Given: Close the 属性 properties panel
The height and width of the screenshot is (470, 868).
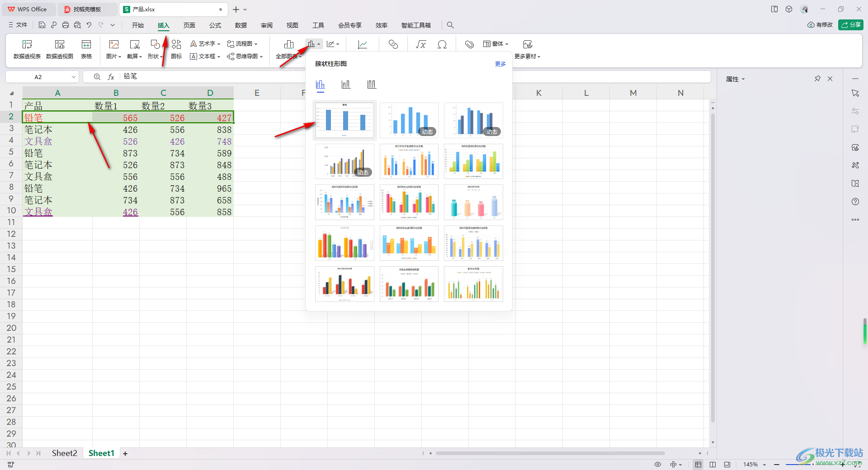Looking at the screenshot, I should [830, 79].
